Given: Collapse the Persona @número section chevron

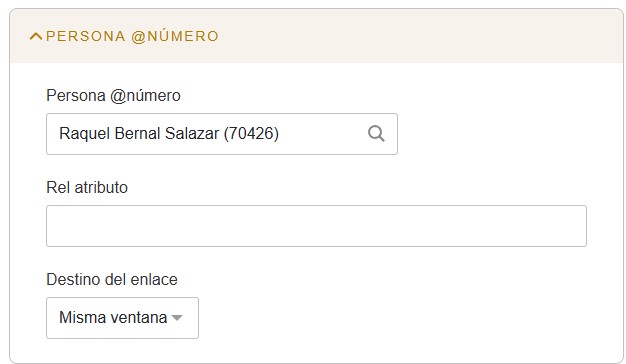Looking at the screenshot, I should click(x=36, y=37).
